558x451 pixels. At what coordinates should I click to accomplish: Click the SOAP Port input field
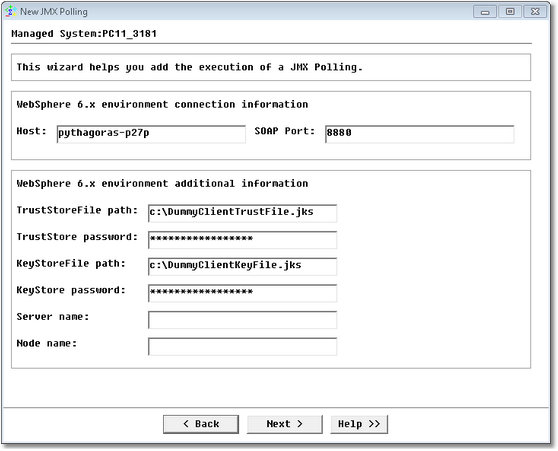tap(420, 134)
